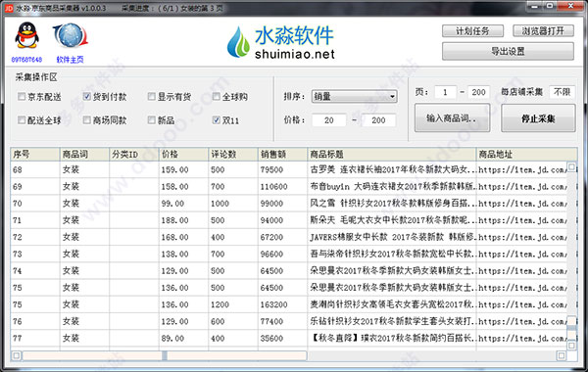This screenshot has width=588, height=372.
Task: Tick the 全球购 checkbox
Action: click(216, 97)
